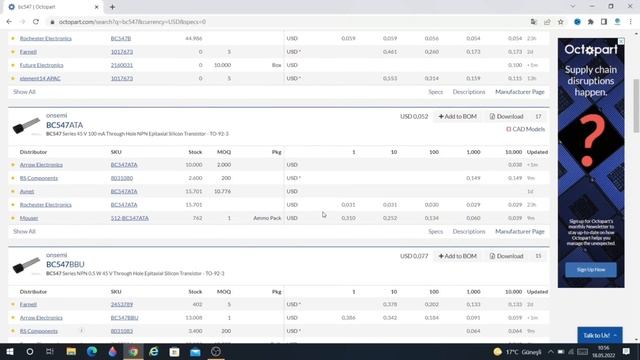The height and width of the screenshot is (360, 640).
Task: Open Manufacturer Page for top part listing
Action: click(520, 92)
